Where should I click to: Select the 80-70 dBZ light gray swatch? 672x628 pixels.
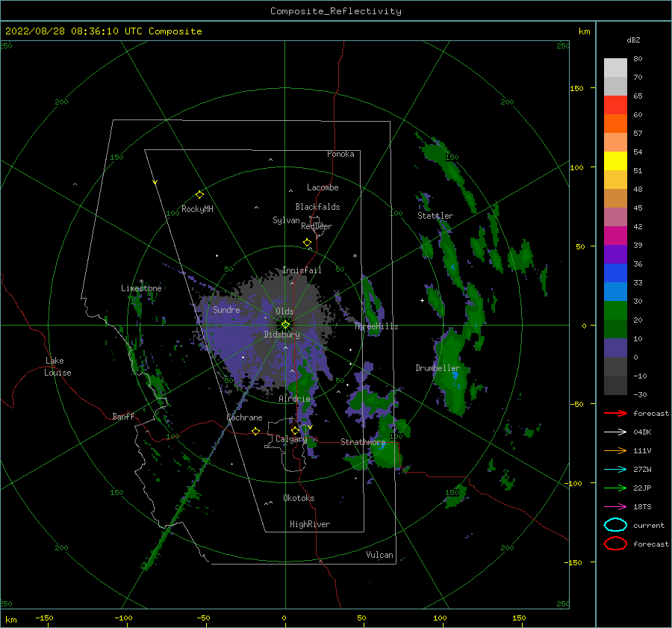click(615, 67)
